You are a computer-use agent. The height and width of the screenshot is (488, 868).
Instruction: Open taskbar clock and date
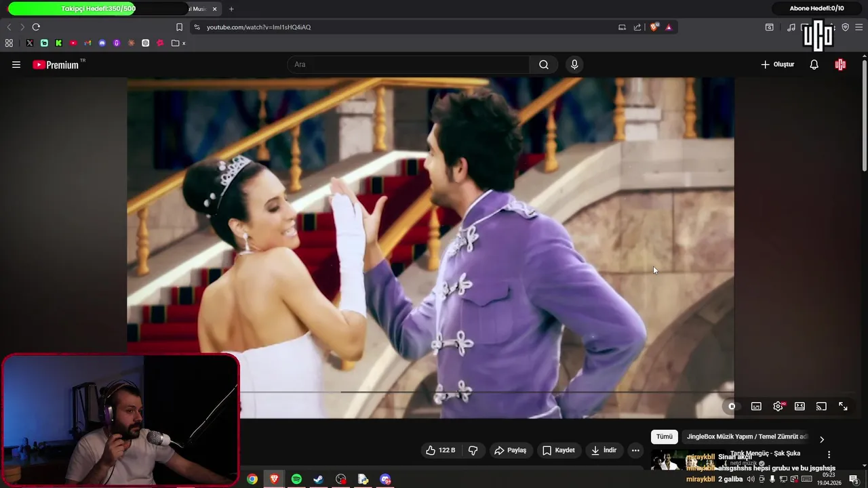[829, 479]
